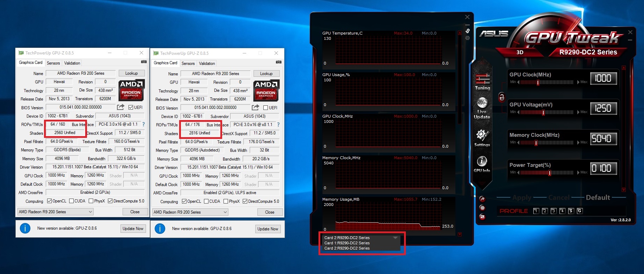Toggle DirectCompute 5.0 checkbox in the 512 Bit GPU-Z window
644x274 pixels.
(x=110, y=201)
